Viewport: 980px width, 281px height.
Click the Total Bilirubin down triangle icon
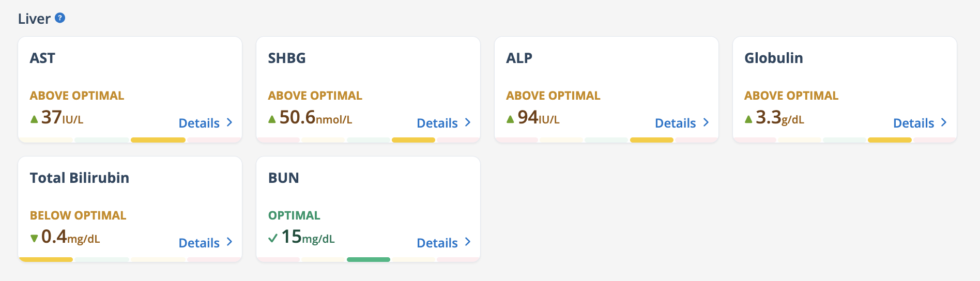tap(34, 238)
